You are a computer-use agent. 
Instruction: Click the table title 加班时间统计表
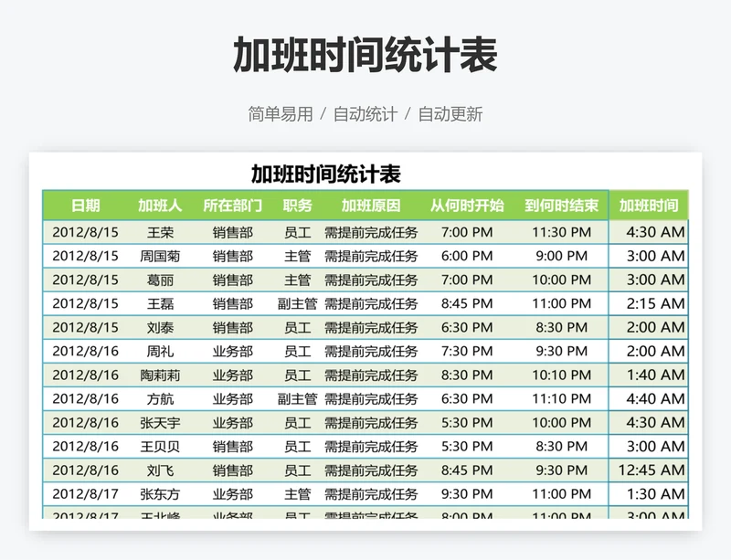(x=326, y=174)
